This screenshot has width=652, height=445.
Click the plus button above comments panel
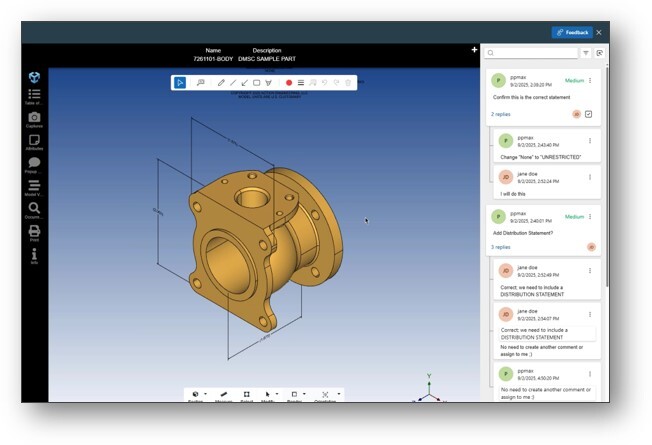[x=474, y=50]
